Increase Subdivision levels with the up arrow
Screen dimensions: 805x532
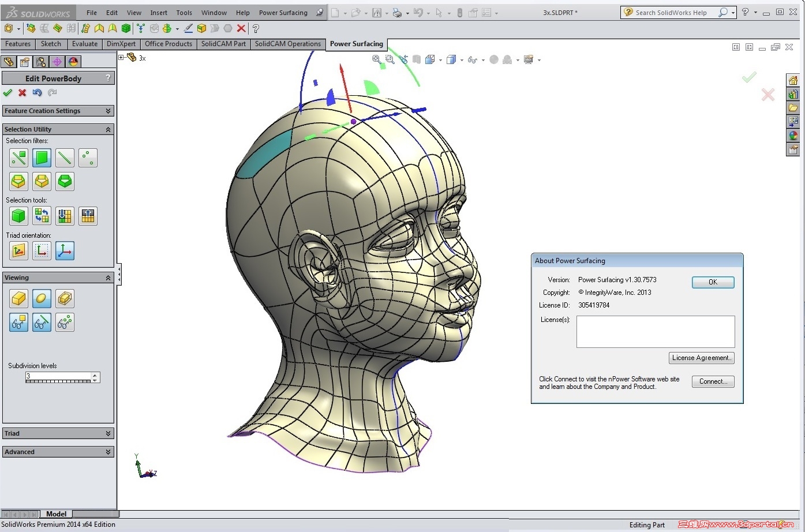[95, 375]
